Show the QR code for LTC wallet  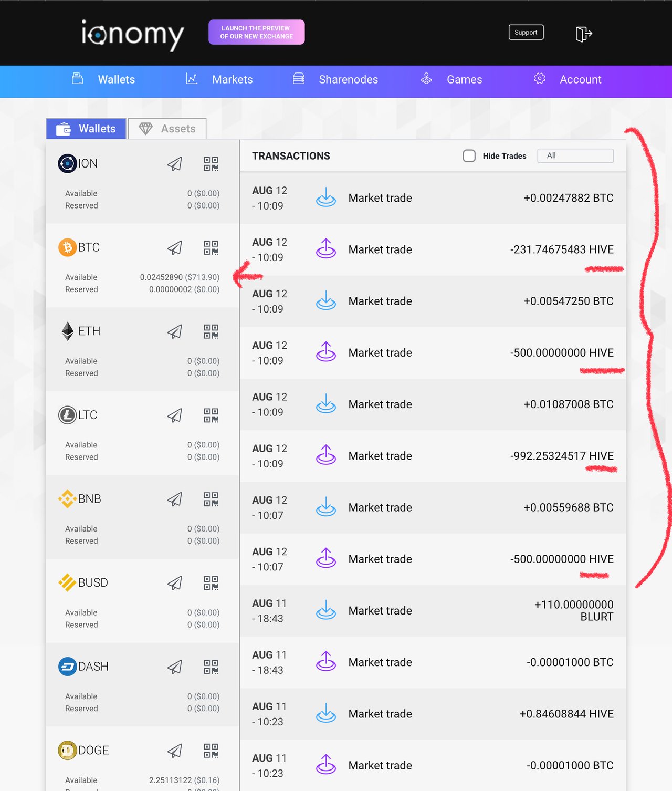point(211,415)
